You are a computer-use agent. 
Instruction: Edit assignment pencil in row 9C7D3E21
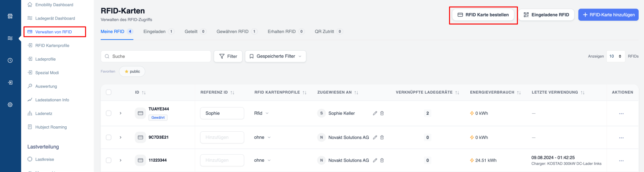point(375,137)
